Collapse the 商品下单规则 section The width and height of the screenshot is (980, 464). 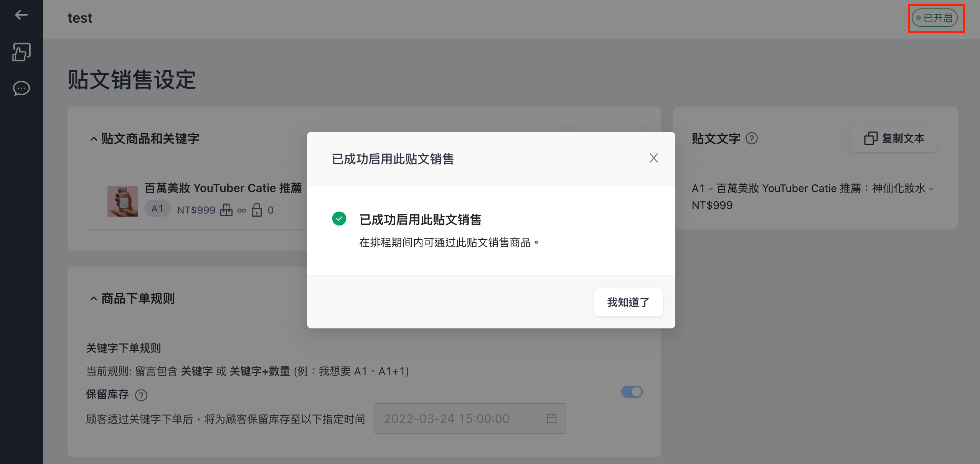point(93,298)
